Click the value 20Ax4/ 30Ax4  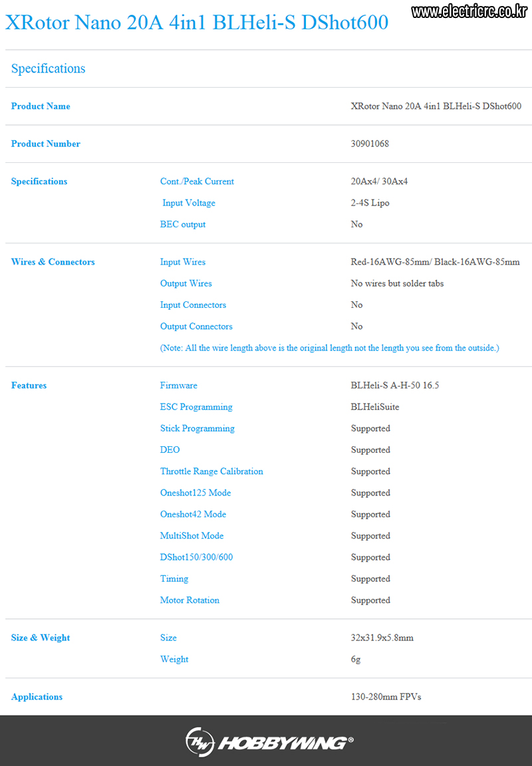pos(379,182)
